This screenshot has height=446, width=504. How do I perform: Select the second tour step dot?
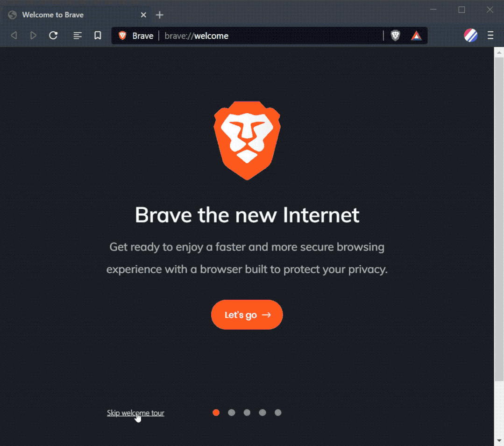pyautogui.click(x=231, y=412)
